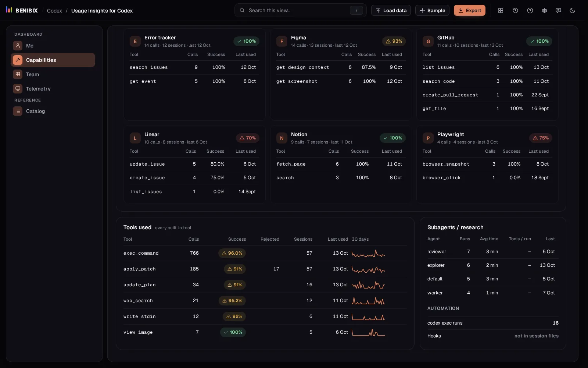Viewport: 588px width, 368px height.
Task: Click browser_click in the Playwright card
Action: (441, 178)
